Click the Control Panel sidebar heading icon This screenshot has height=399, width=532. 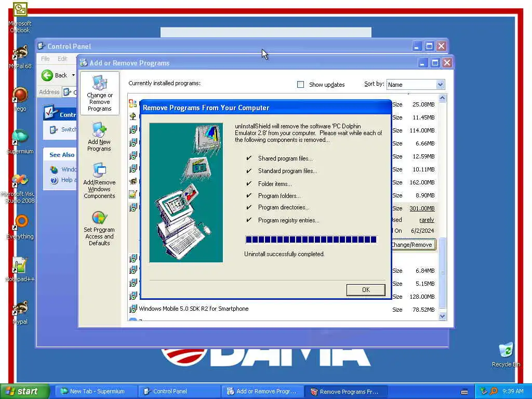pyautogui.click(x=50, y=113)
